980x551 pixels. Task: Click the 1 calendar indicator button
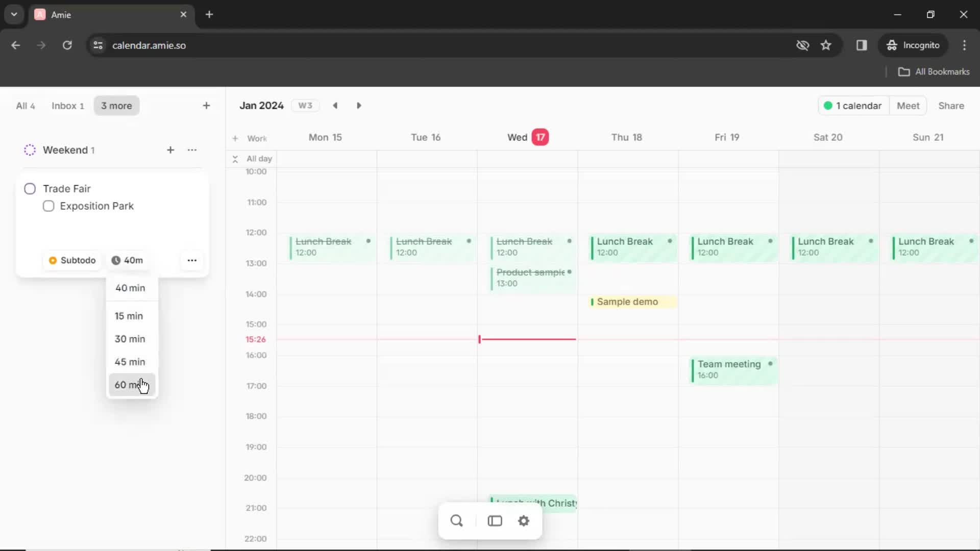(x=851, y=106)
